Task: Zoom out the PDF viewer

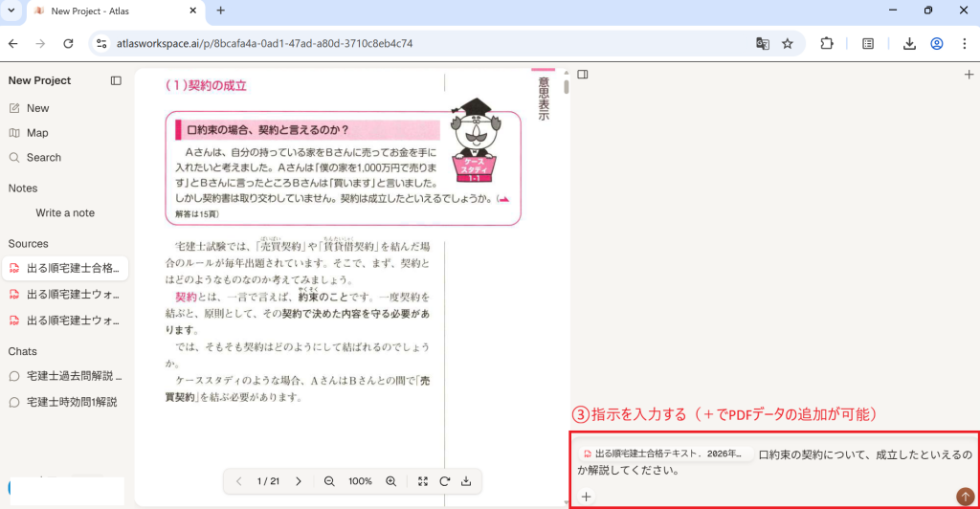Action: pos(329,481)
